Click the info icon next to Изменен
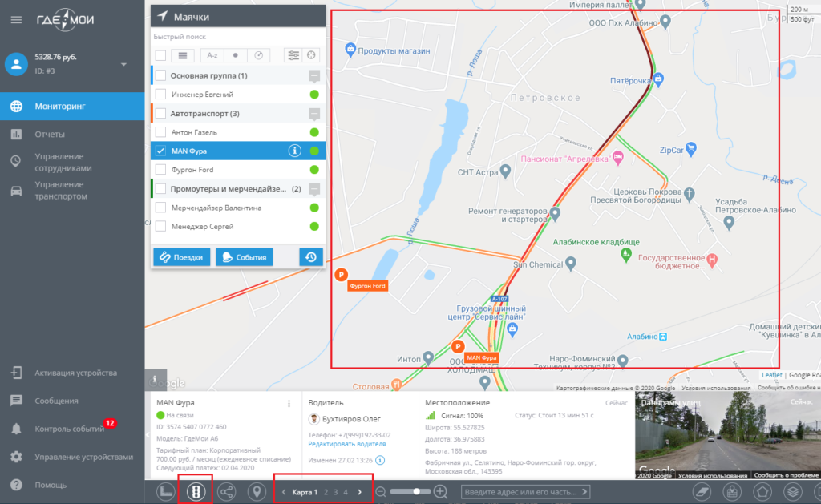 pos(380,460)
